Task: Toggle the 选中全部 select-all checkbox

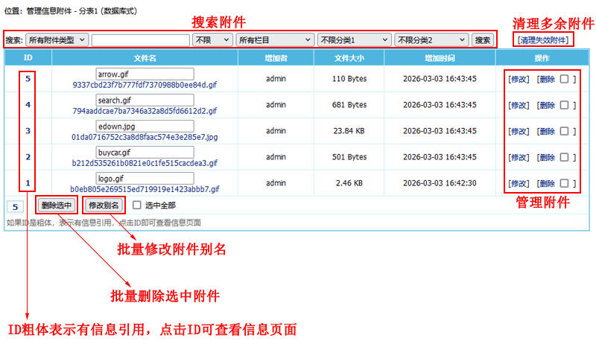Action: (x=136, y=205)
